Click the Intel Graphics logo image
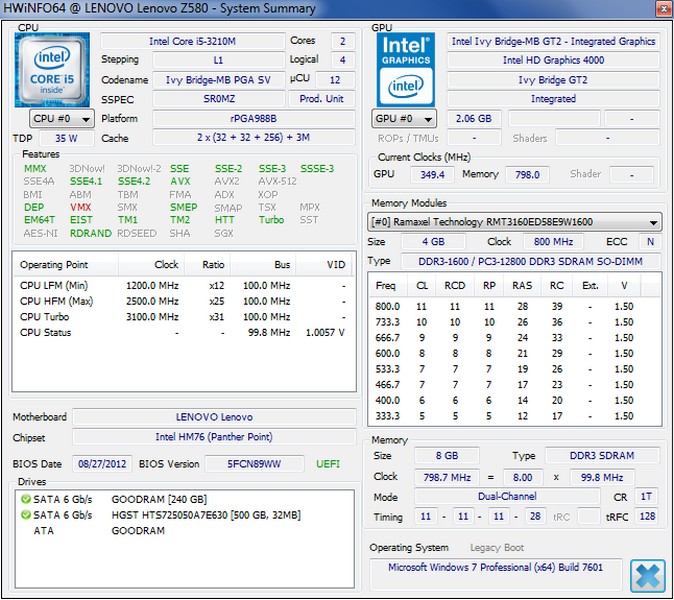The height and width of the screenshot is (600, 674). [x=406, y=70]
